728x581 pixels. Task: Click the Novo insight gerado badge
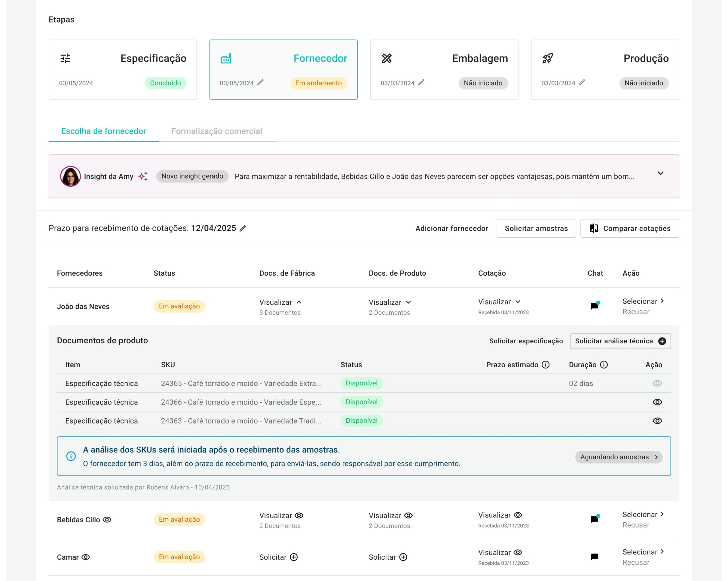click(x=192, y=176)
